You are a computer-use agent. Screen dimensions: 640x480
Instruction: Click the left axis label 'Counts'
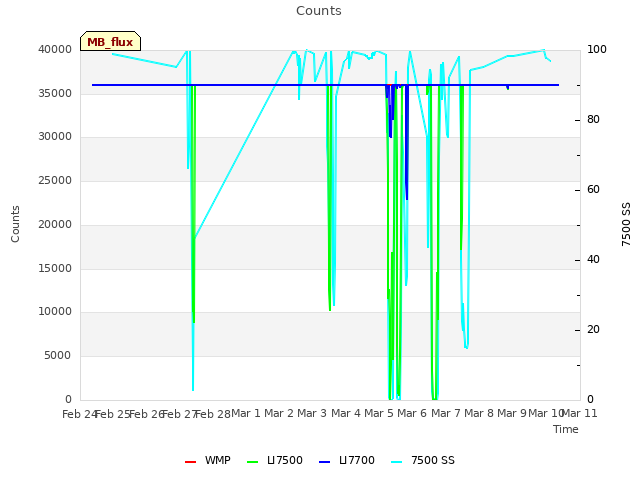click(x=15, y=224)
